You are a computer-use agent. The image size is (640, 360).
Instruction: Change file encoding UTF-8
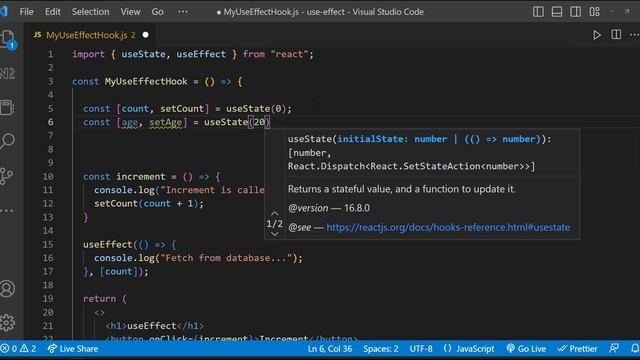[x=421, y=349]
